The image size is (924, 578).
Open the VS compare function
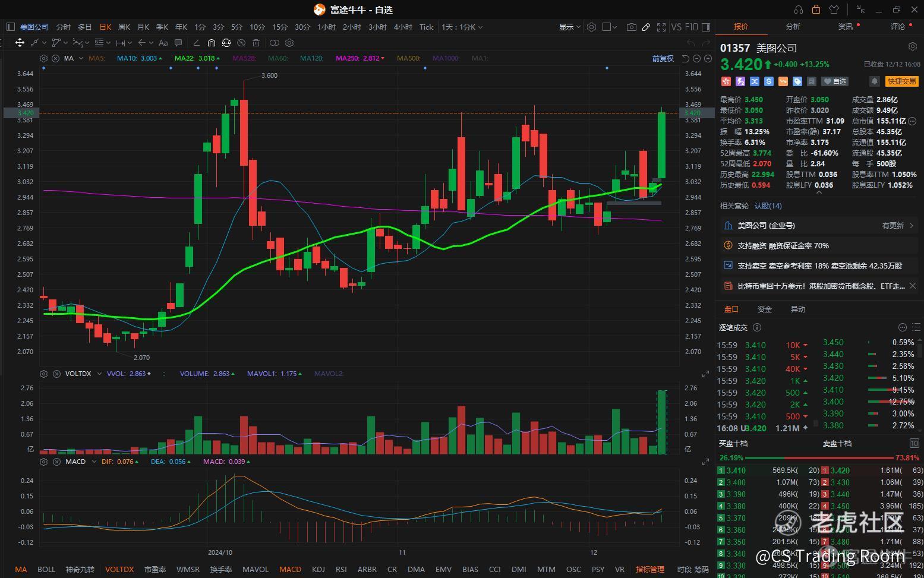(676, 27)
